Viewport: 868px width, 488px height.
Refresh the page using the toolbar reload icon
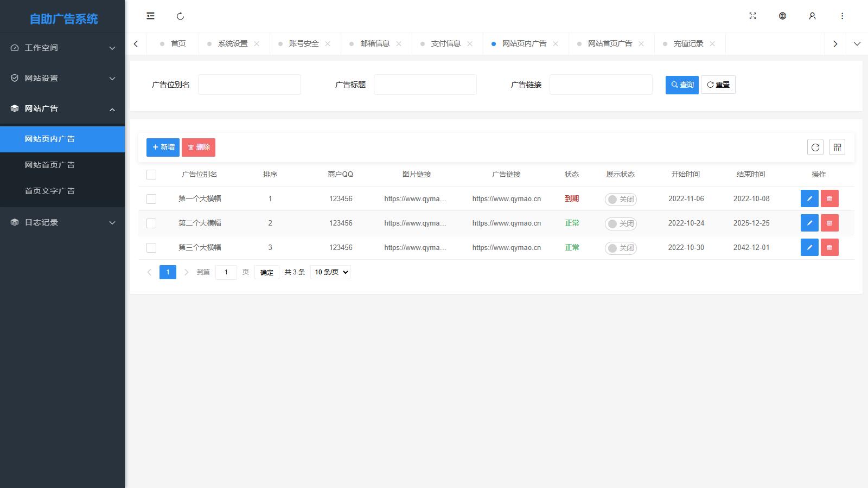180,16
